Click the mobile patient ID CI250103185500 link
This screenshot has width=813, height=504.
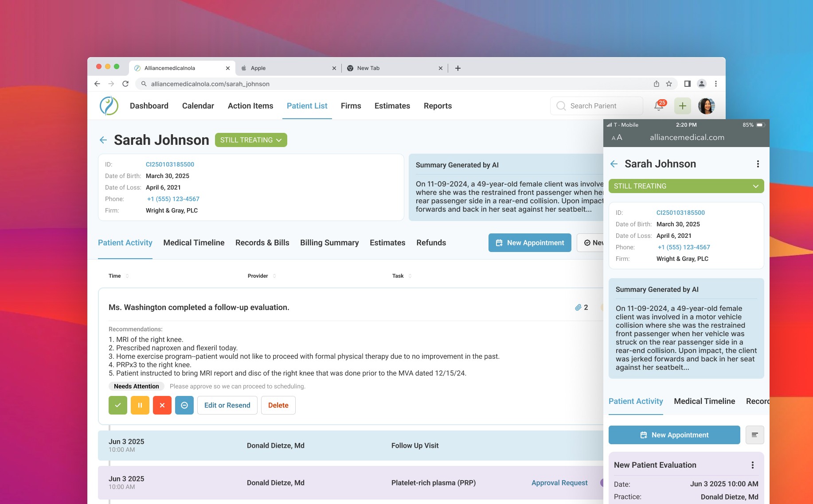(x=680, y=213)
